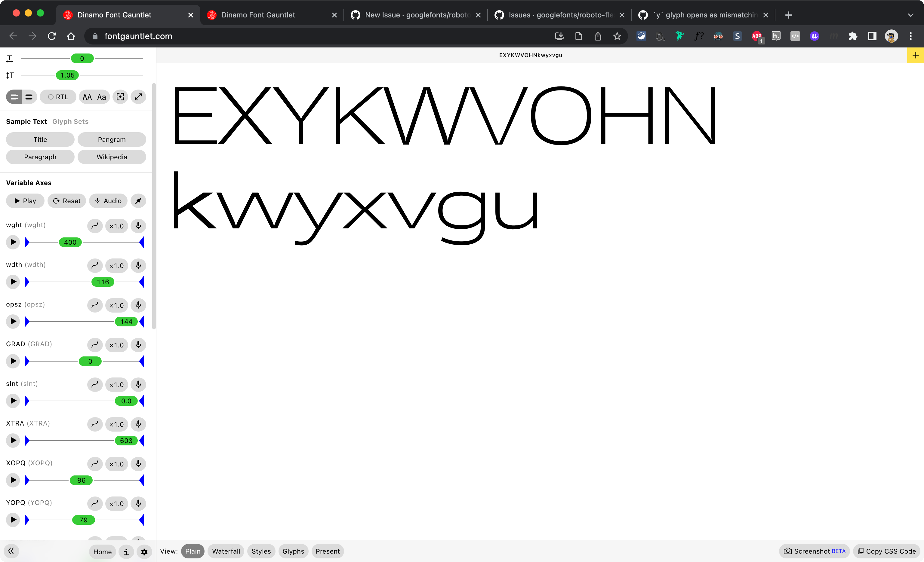Switch text case with the Aa toggle
Viewport: 924px width, 562px height.
click(101, 97)
